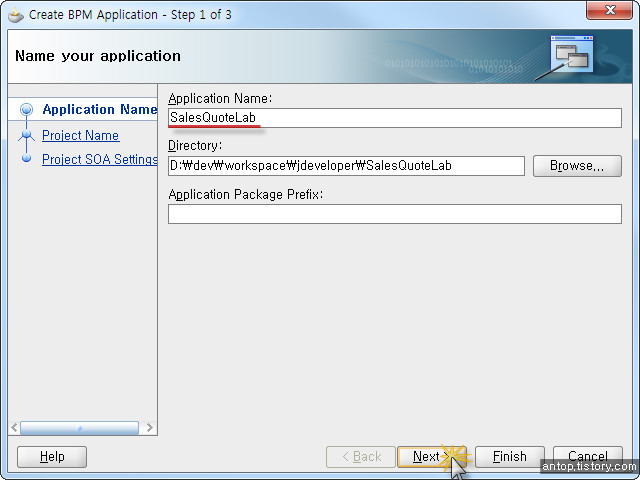Click the steps panel horizontal scrollbar thumb
The height and width of the screenshot is (480, 640).
tap(80, 428)
